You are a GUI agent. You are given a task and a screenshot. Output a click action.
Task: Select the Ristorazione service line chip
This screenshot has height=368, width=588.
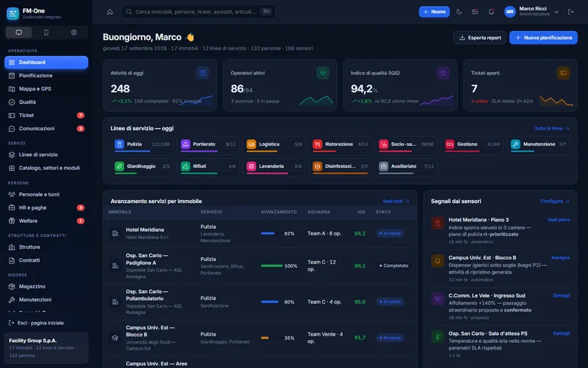[x=340, y=145]
